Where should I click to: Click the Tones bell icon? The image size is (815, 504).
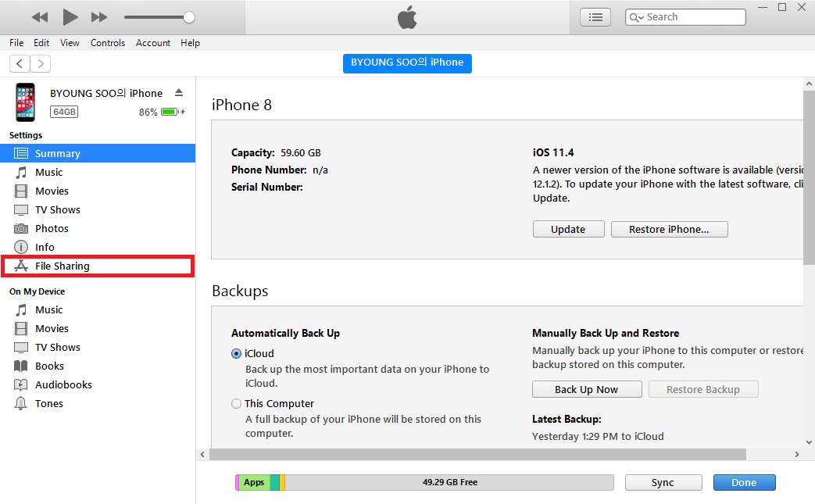point(21,403)
